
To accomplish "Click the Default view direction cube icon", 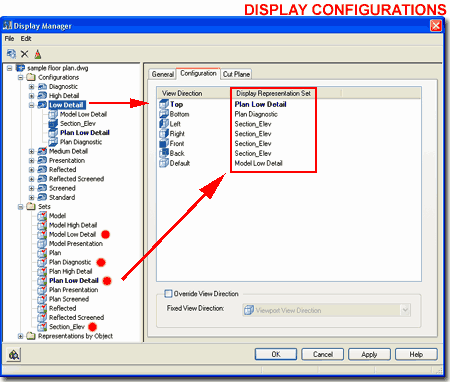I will 164,163.
